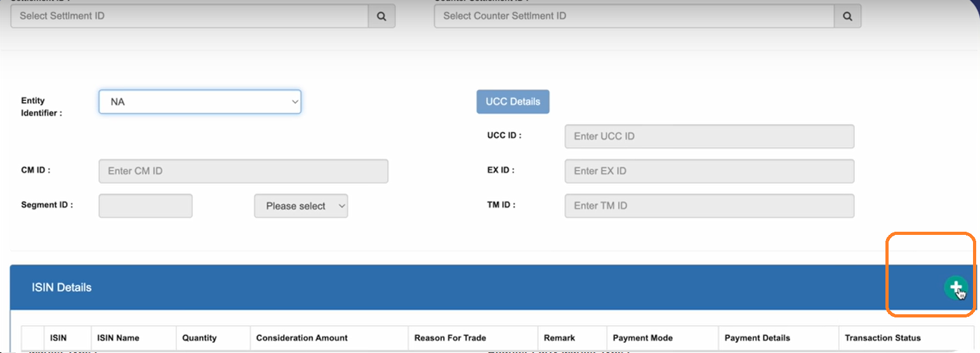
Task: Click the Enter CM ID input field
Action: (243, 171)
